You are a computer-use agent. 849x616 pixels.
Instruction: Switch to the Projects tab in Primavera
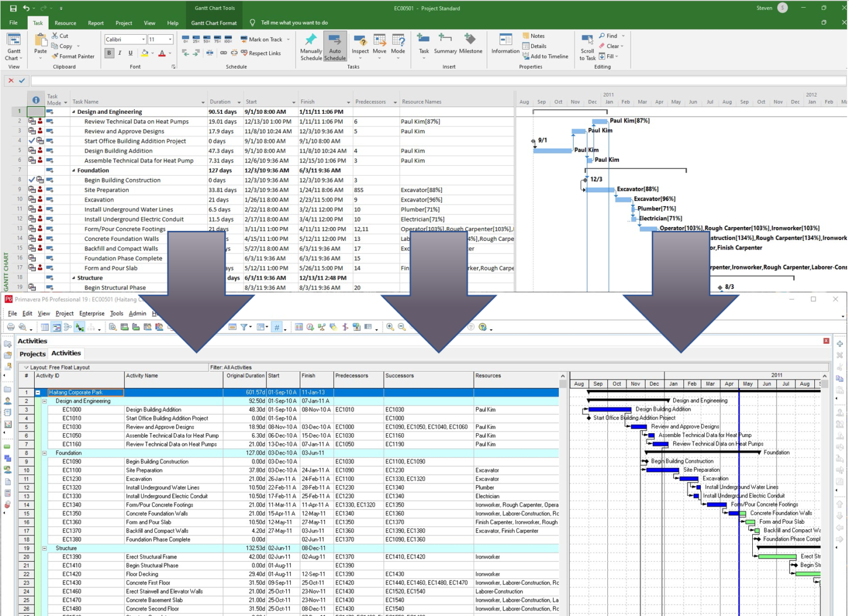pos(33,353)
